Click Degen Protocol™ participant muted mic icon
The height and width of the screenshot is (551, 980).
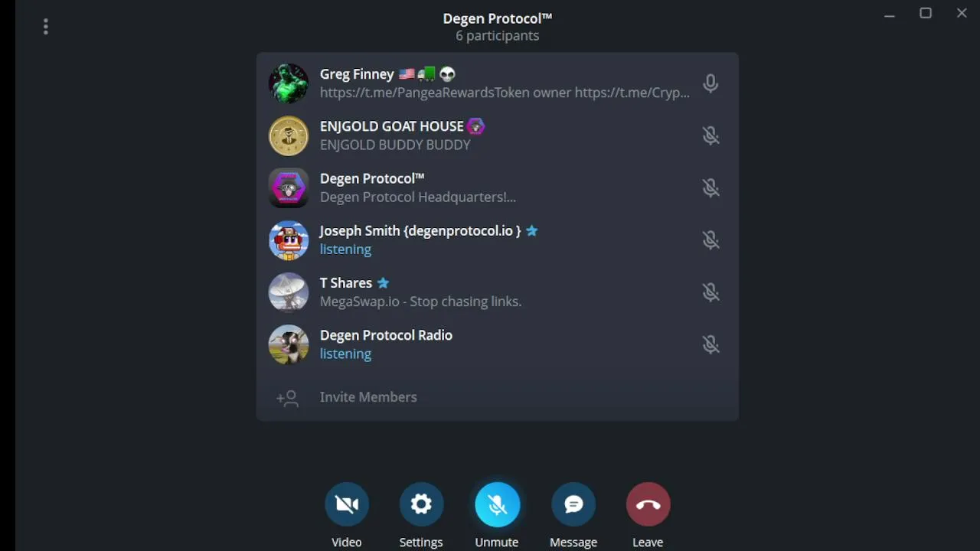[710, 187]
